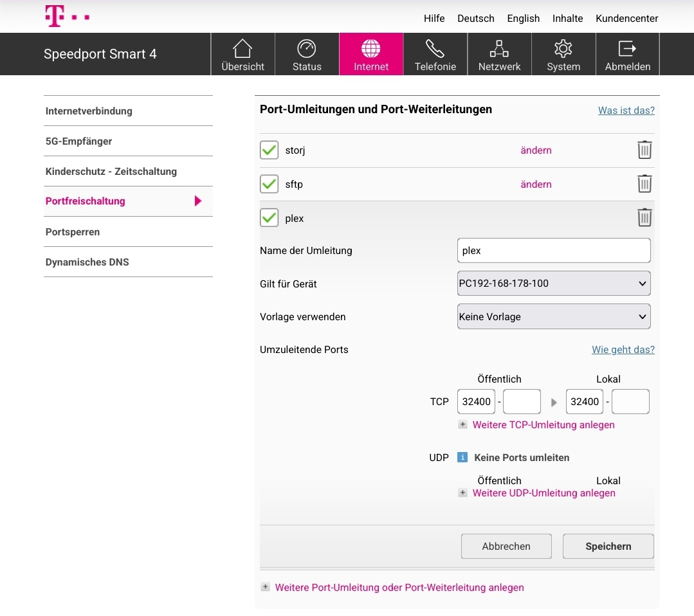This screenshot has height=616, width=694.
Task: Open the Übersicht home tab
Action: coord(242,54)
